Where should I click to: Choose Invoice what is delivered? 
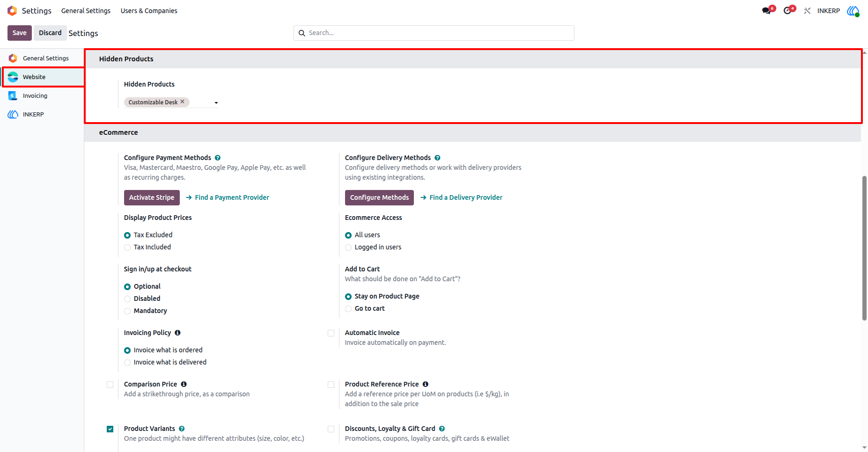127,363
